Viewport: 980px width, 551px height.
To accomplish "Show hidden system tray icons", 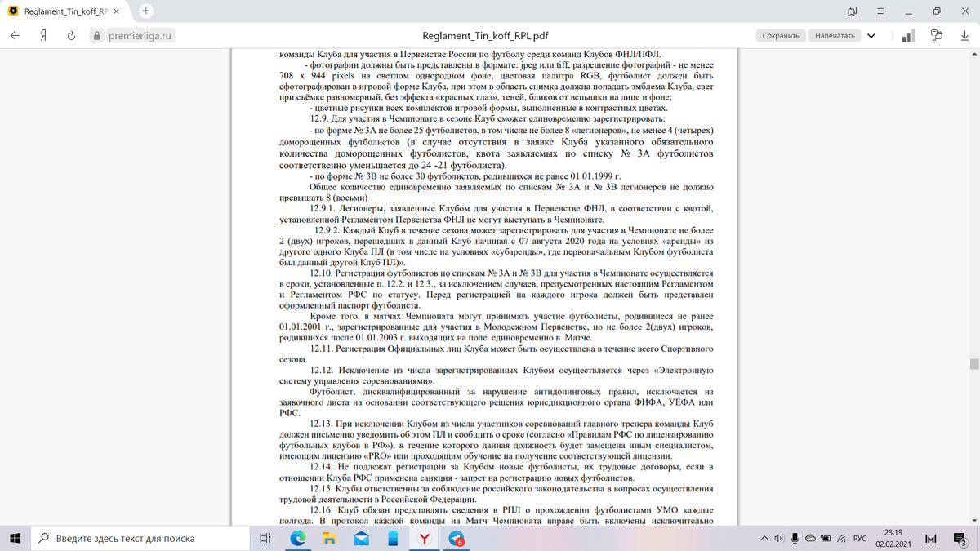I will pos(765,539).
